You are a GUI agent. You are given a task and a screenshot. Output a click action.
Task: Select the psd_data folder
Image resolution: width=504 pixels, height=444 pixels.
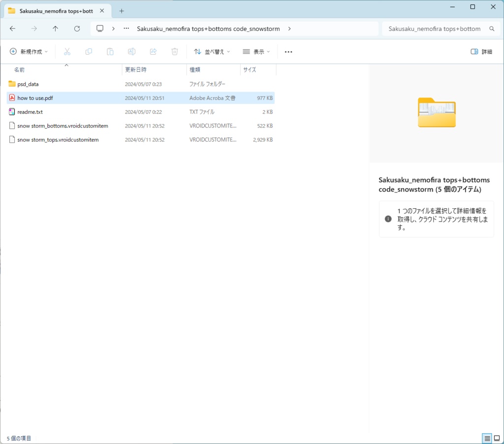point(140,84)
